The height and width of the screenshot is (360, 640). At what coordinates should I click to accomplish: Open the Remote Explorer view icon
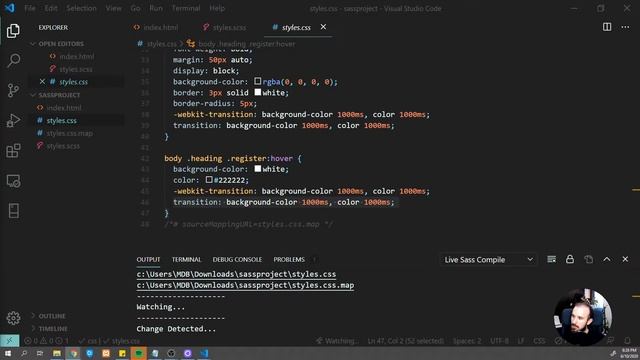pyautogui.click(x=13, y=181)
